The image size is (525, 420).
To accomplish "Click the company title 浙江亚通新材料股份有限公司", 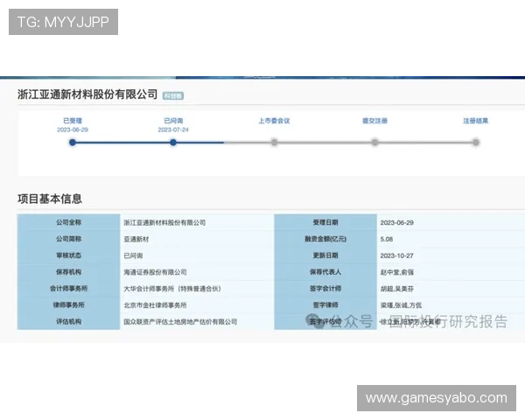I will point(87,94).
